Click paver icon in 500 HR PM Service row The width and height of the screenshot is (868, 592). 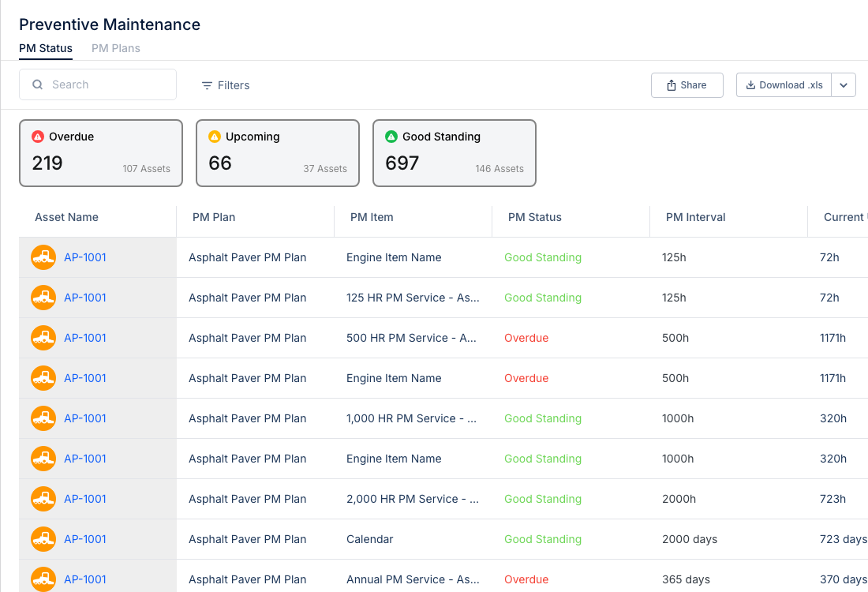point(43,338)
